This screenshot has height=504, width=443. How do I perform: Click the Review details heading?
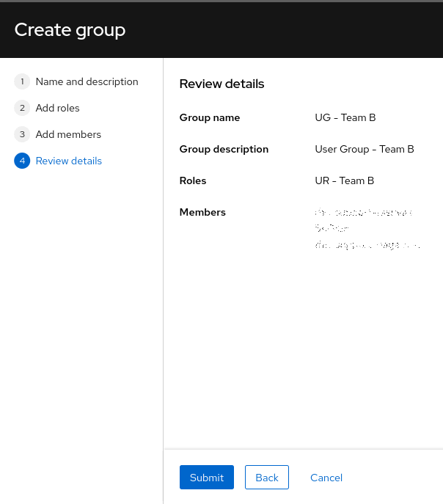coord(221,84)
